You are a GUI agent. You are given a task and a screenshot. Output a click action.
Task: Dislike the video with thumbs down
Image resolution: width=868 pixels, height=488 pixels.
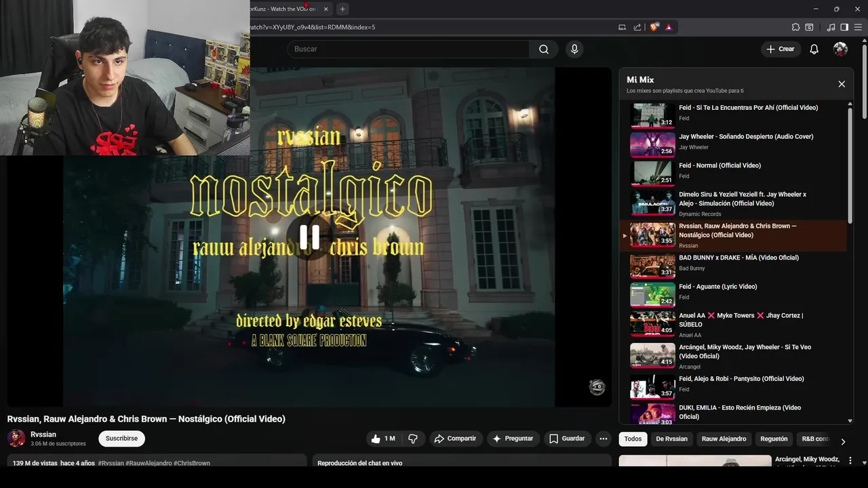pos(413,439)
